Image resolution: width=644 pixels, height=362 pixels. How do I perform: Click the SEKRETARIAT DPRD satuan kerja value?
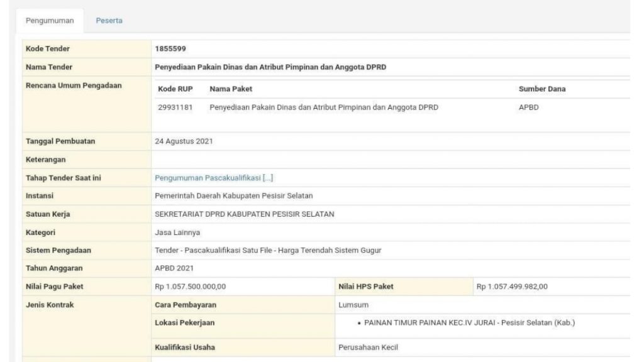245,214
